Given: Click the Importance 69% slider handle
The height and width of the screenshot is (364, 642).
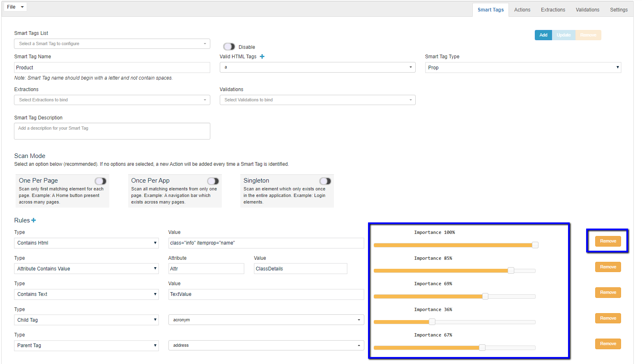Looking at the screenshot, I should point(485,296).
